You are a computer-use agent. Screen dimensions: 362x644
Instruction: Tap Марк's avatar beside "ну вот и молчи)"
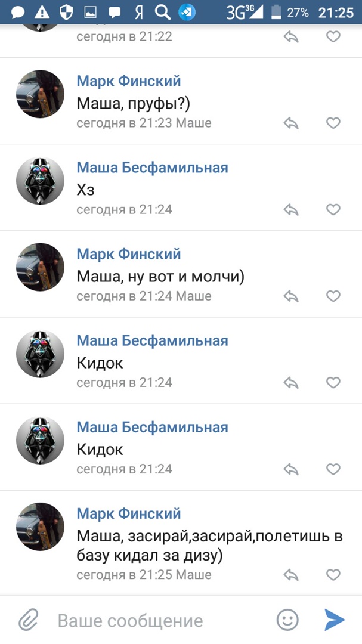click(40, 267)
